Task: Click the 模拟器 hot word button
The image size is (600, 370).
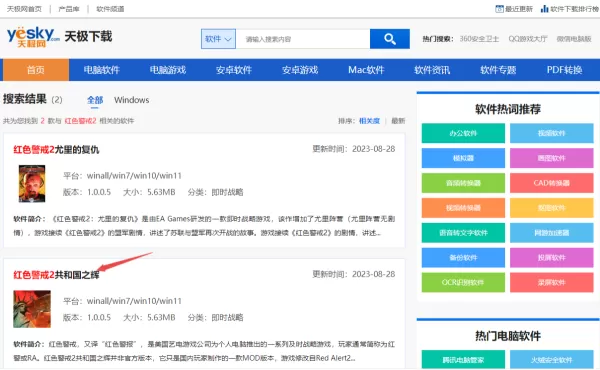Action: tap(463, 158)
